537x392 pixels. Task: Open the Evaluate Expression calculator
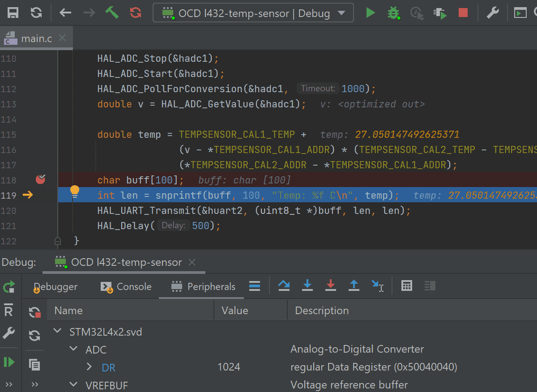point(407,285)
